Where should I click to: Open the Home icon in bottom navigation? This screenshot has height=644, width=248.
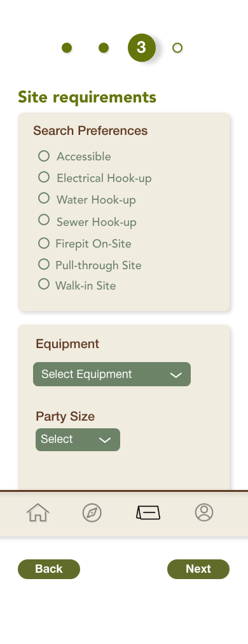point(38,512)
